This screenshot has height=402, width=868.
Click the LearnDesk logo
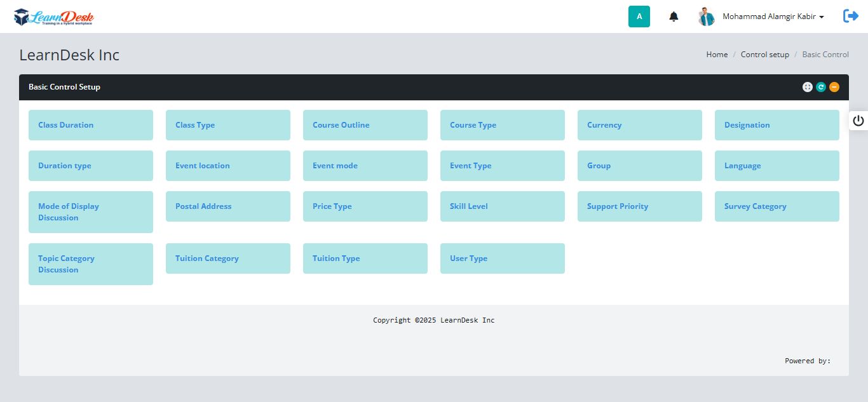click(x=53, y=17)
